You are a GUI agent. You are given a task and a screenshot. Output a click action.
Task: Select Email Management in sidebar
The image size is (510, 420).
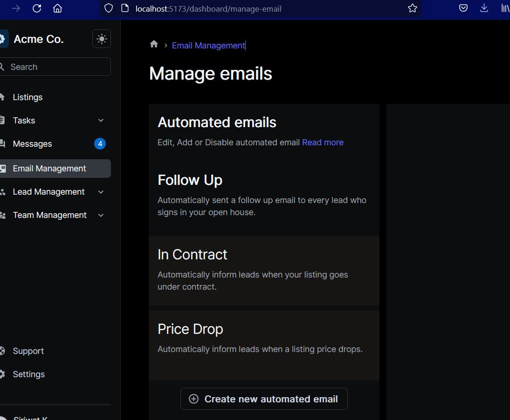[55, 169]
